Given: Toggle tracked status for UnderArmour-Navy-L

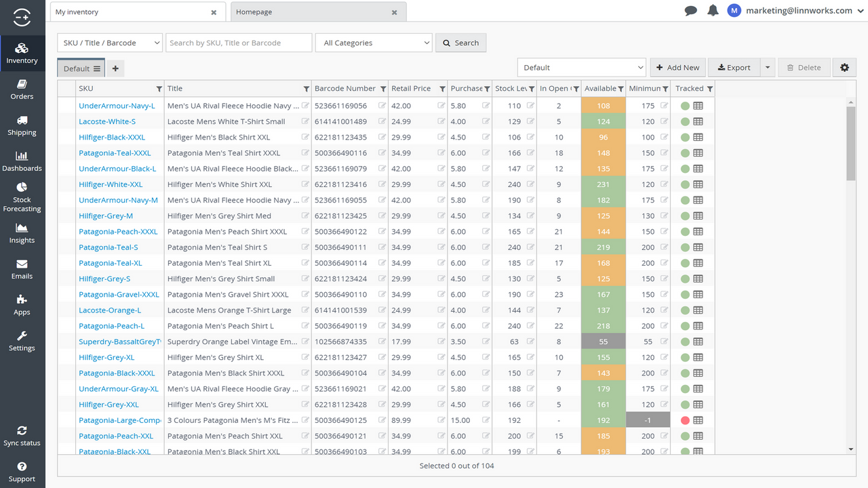Looking at the screenshot, I should click(x=685, y=106).
